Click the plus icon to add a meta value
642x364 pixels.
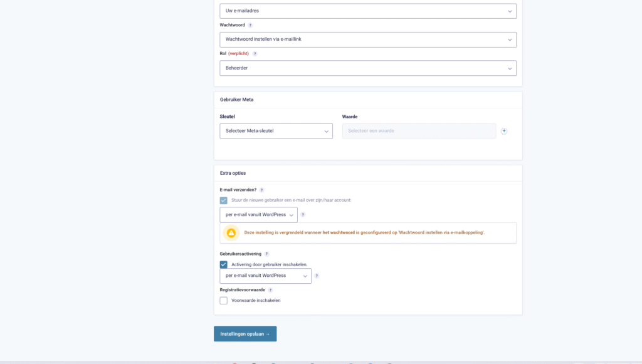click(x=504, y=131)
